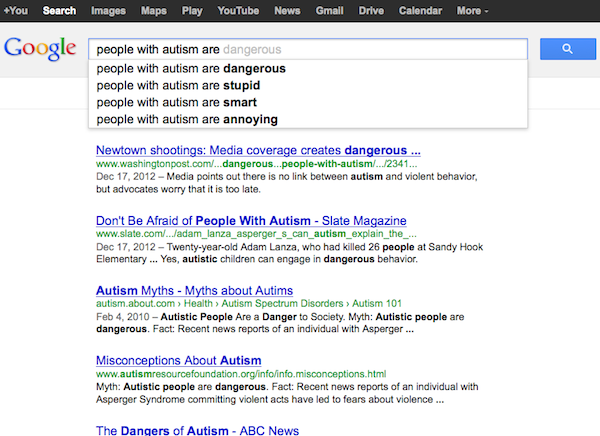
Task: Open 'Autism Myths - Myths about Autims' result
Action: click(194, 291)
